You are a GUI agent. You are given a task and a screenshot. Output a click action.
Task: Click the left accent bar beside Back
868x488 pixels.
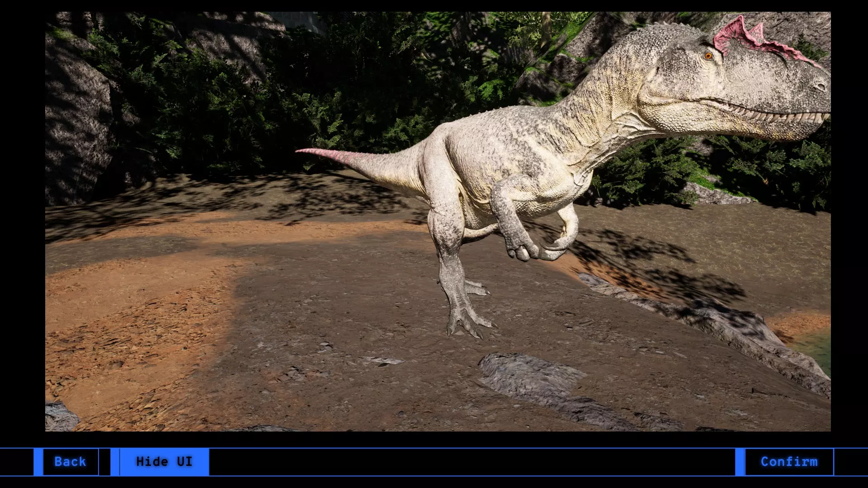coord(38,462)
